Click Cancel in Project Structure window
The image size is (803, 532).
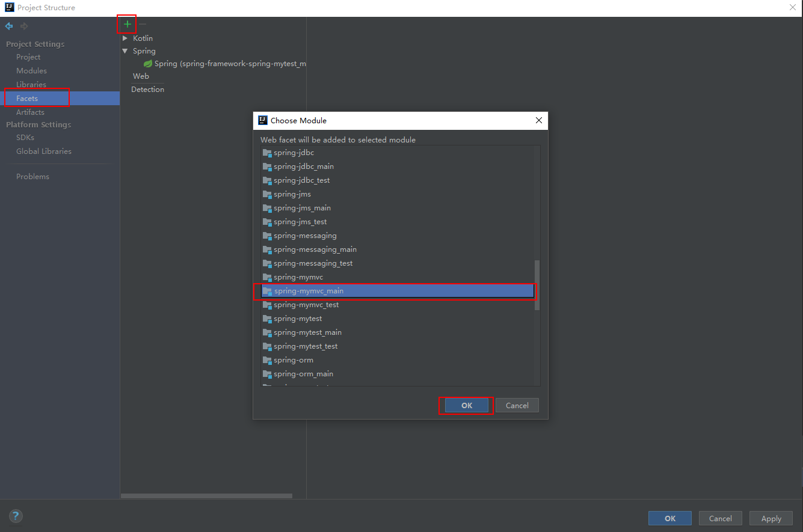point(721,518)
